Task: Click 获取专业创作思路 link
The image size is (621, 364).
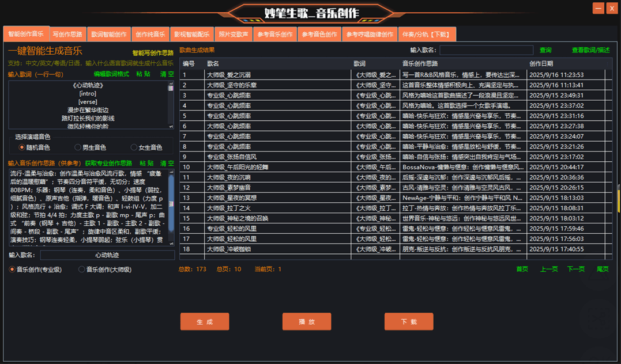Action: (108, 164)
